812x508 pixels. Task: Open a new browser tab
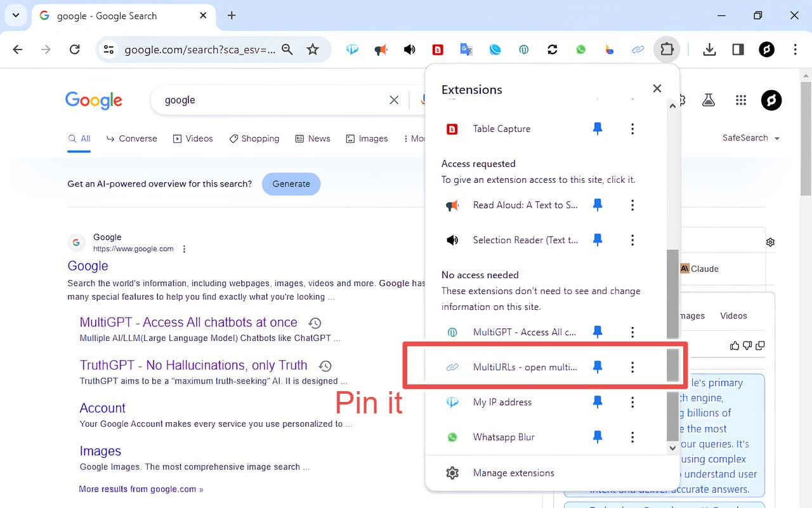coord(232,15)
